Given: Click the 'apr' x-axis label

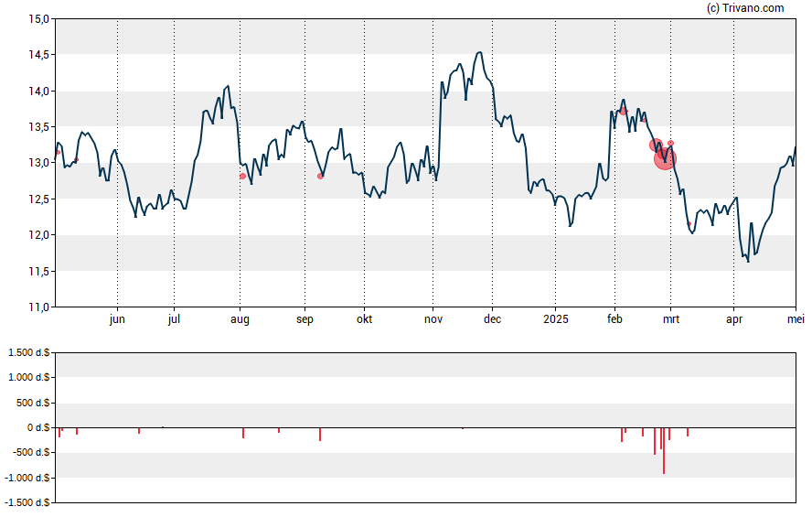Looking at the screenshot, I should [x=733, y=319].
